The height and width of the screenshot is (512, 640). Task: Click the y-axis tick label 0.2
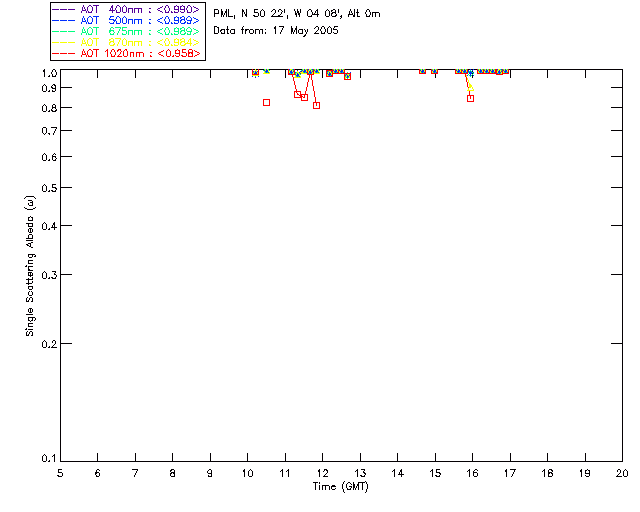(x=49, y=344)
